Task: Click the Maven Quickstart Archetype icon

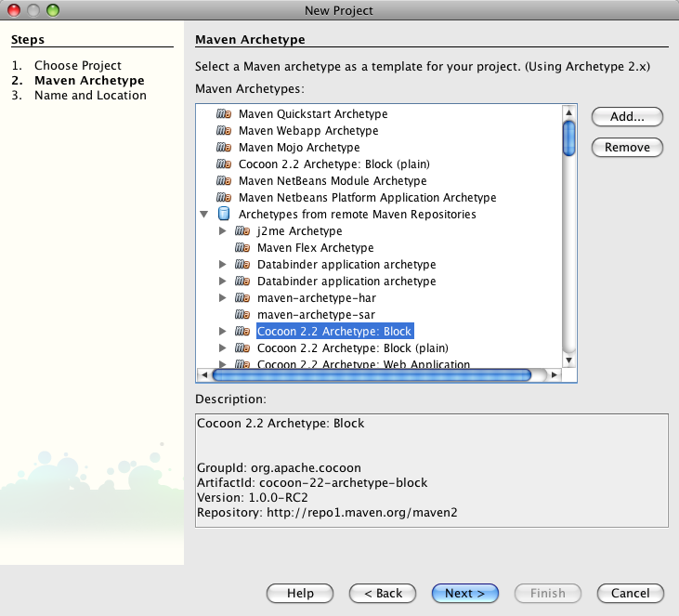Action: click(x=223, y=114)
